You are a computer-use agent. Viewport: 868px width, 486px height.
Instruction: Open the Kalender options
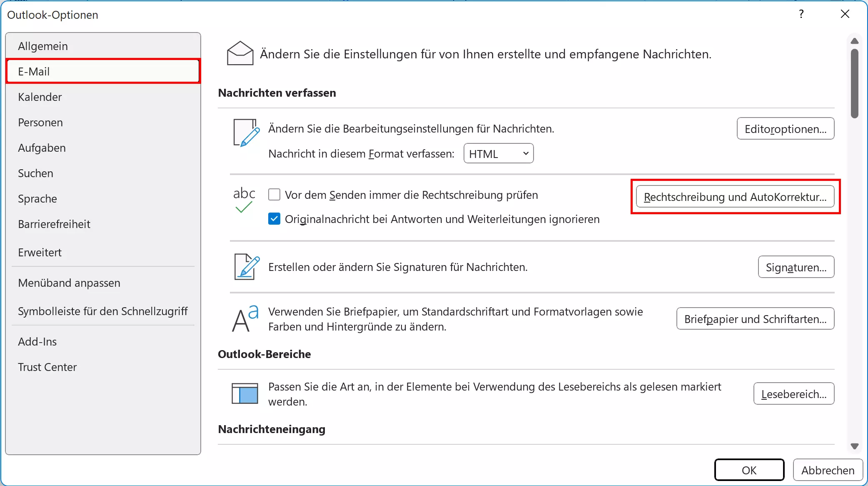click(103, 97)
